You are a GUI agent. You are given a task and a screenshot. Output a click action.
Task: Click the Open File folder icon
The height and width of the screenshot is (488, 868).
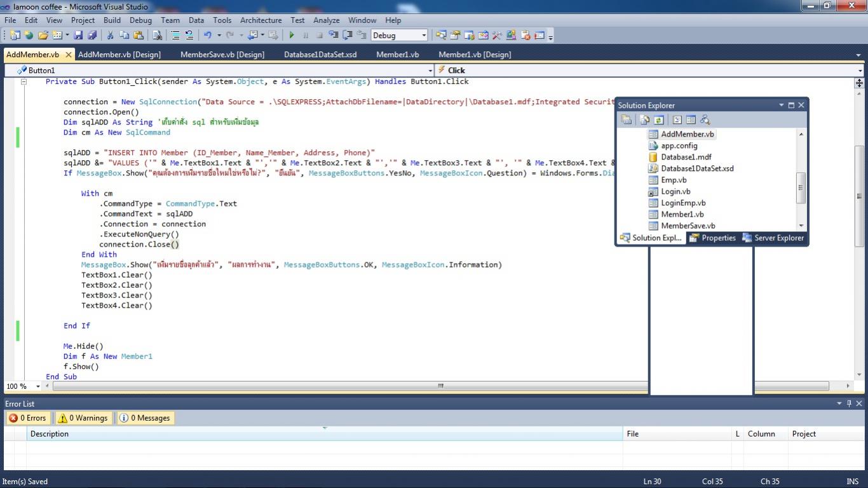click(x=43, y=36)
